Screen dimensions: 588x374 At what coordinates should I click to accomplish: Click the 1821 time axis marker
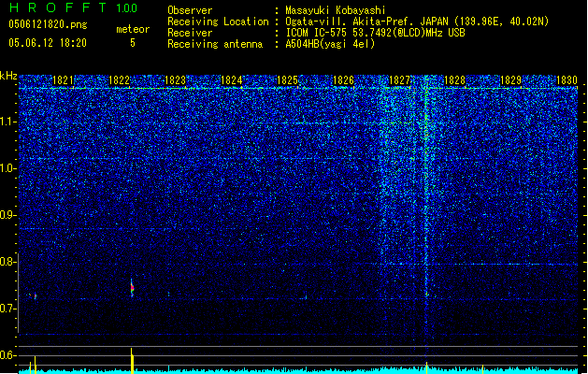(63, 80)
